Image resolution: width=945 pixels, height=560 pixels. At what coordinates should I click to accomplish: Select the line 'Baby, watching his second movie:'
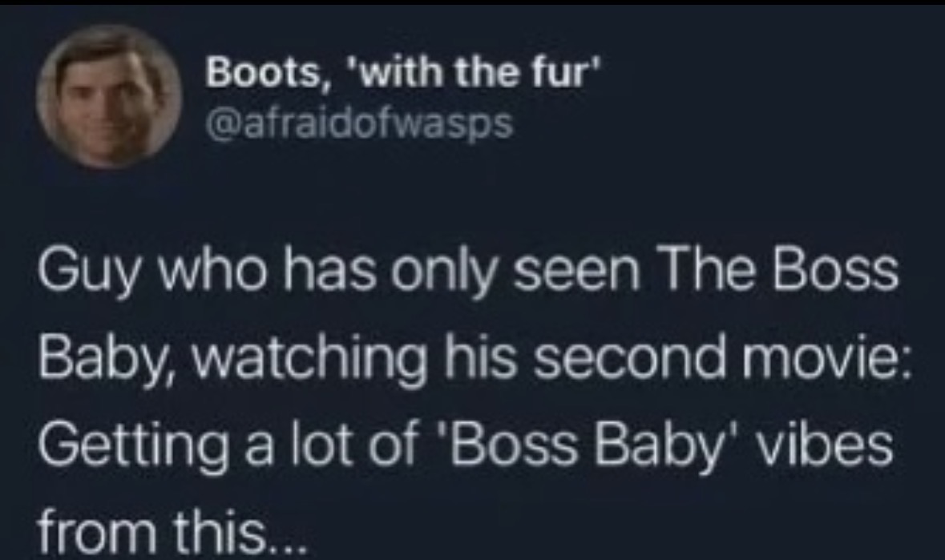pos(475,360)
